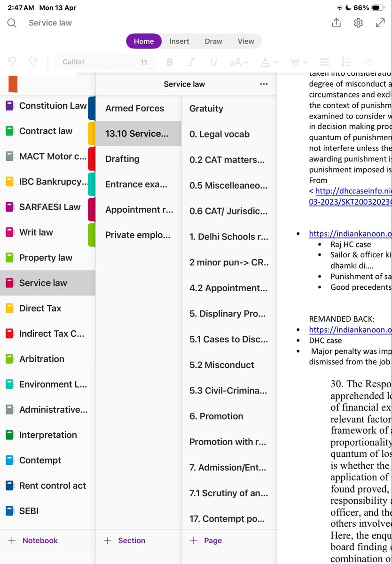Open the font color dropdown
Screen dimensions: 392x564
[x=269, y=62]
